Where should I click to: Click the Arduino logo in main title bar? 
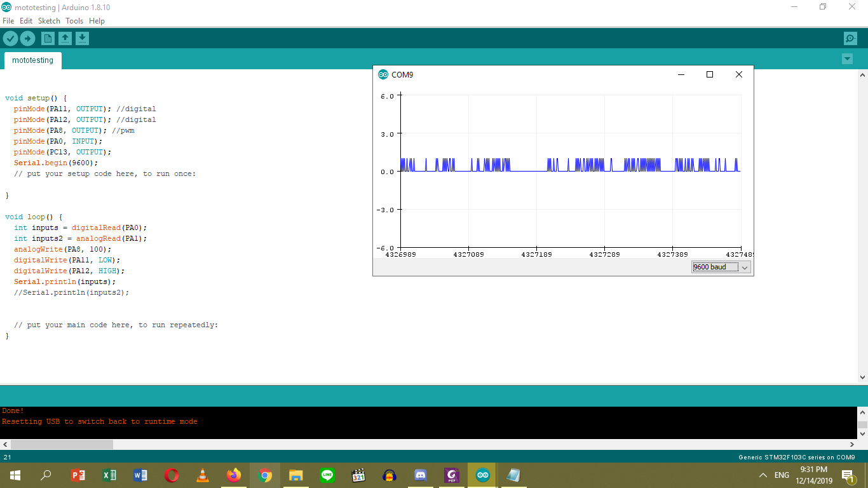(x=6, y=7)
